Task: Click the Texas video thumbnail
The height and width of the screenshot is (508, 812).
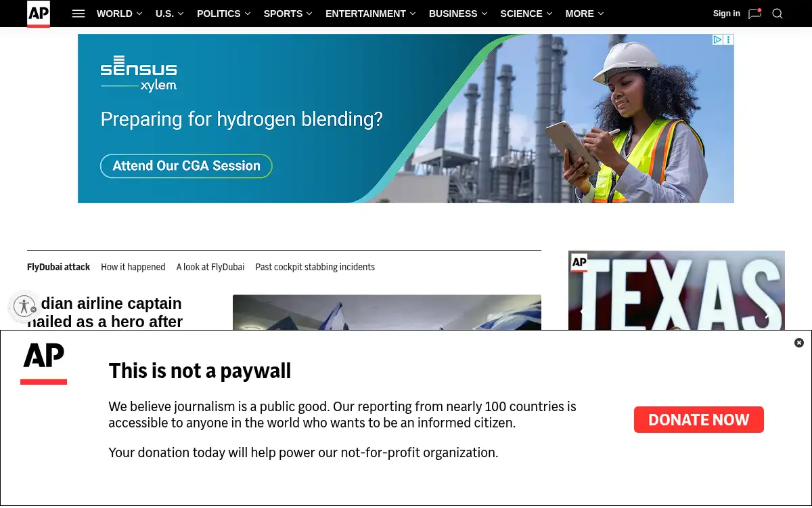Action: pos(677,291)
